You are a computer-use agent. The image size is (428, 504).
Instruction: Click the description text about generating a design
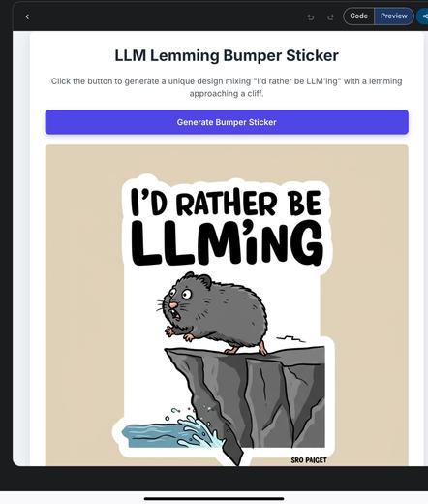coord(227,87)
